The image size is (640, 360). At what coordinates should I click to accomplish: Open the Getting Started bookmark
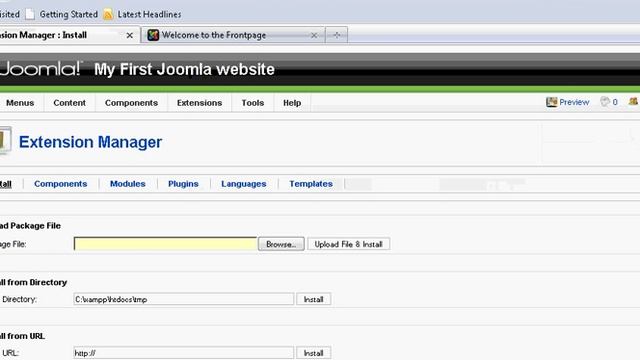tap(69, 14)
